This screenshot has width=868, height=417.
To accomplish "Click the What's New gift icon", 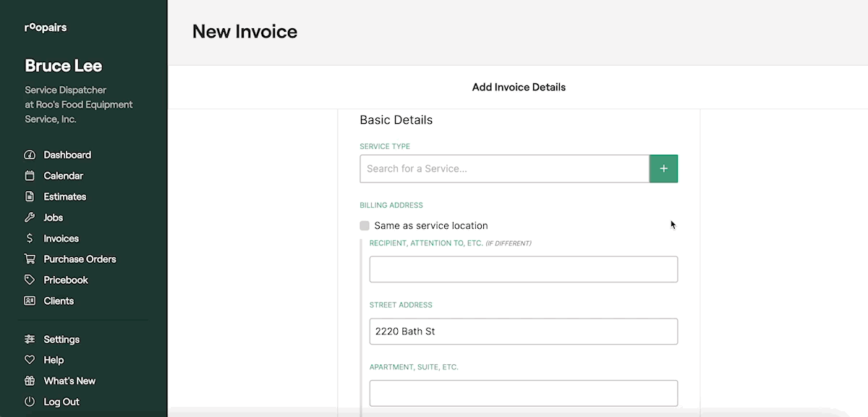I will [30, 381].
